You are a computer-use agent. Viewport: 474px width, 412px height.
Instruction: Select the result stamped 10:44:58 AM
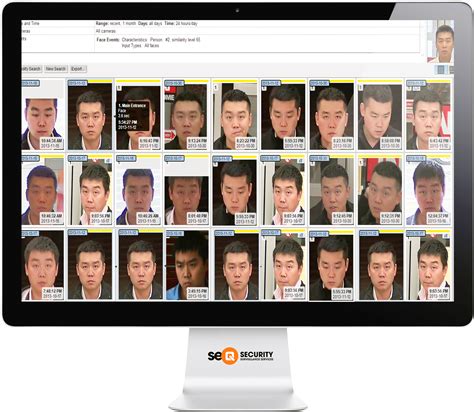pyautogui.click(x=43, y=115)
